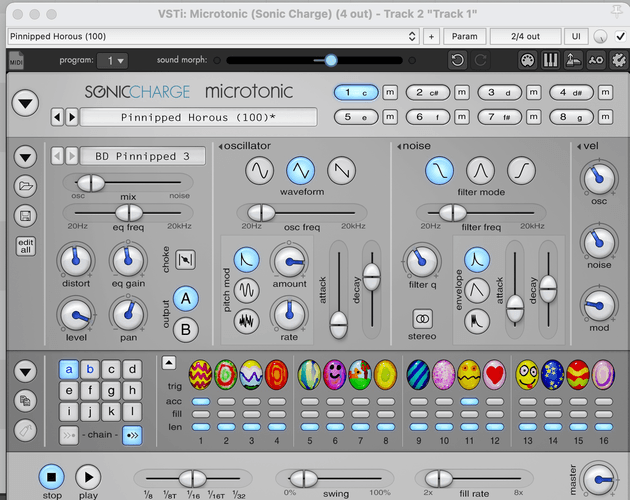Viewport: 630px width, 500px height.
Task: Click the trig row up arrow
Action: 169,363
